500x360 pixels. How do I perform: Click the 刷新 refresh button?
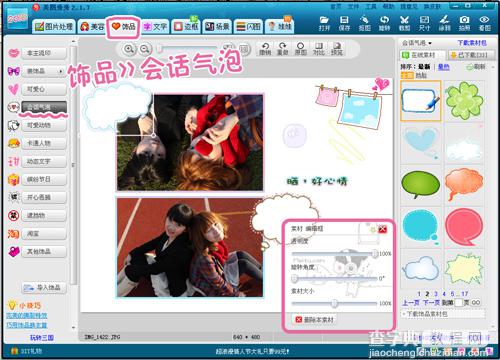click(x=476, y=67)
